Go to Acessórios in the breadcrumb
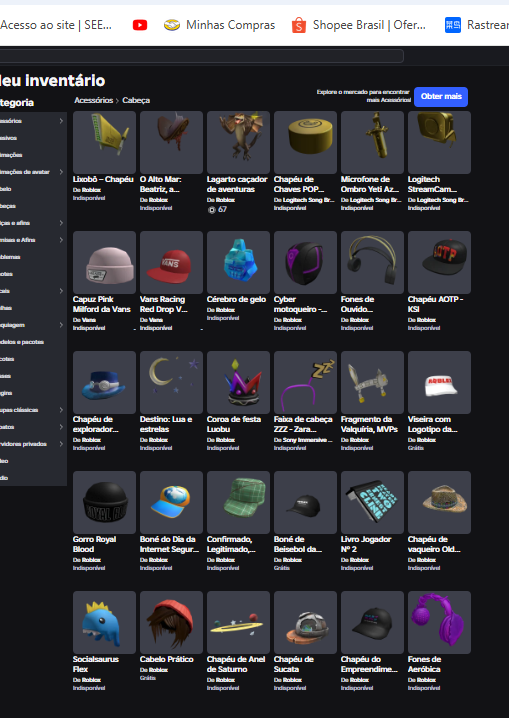This screenshot has width=509, height=718. [x=93, y=100]
